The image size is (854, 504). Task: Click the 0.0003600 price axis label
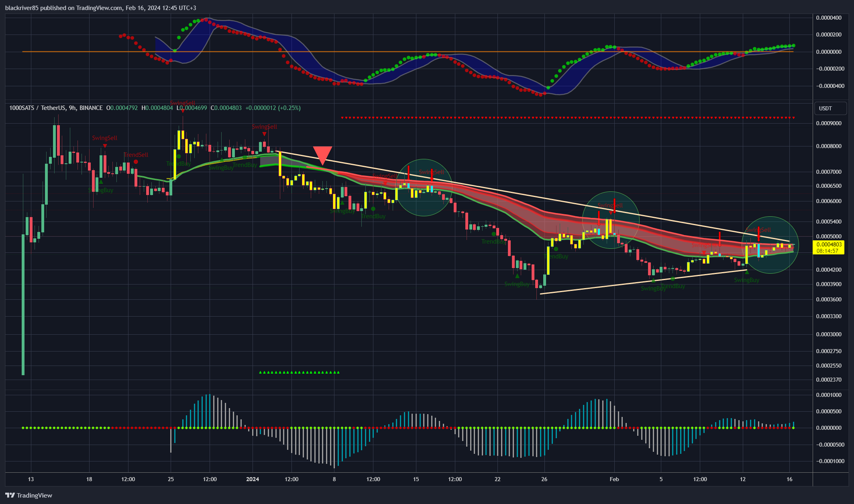[x=829, y=299]
